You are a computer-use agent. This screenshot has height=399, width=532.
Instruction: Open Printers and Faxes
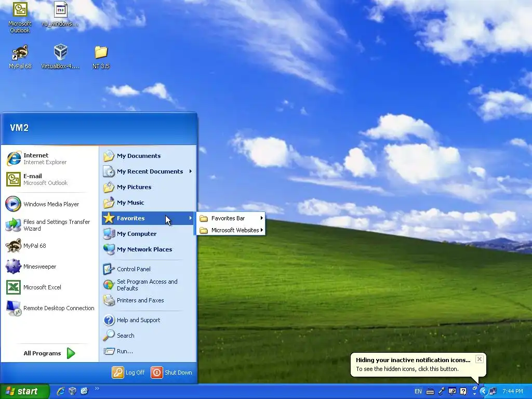coord(148,300)
